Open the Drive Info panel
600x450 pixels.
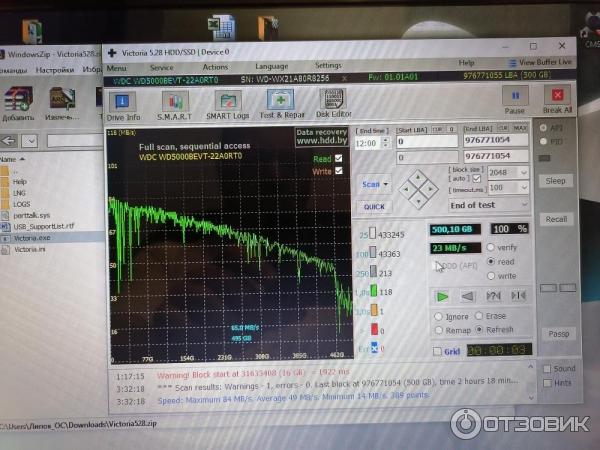coord(122,103)
